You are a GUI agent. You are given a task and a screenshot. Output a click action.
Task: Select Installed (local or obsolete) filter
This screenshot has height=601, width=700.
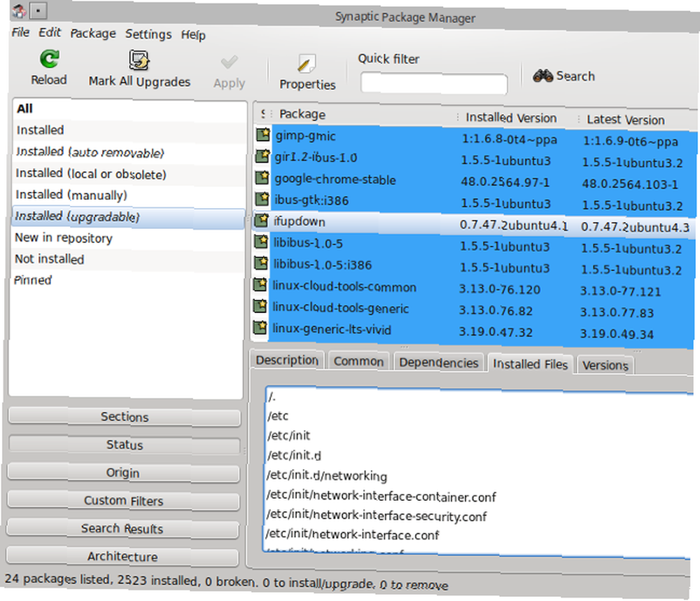pyautogui.click(x=129, y=174)
